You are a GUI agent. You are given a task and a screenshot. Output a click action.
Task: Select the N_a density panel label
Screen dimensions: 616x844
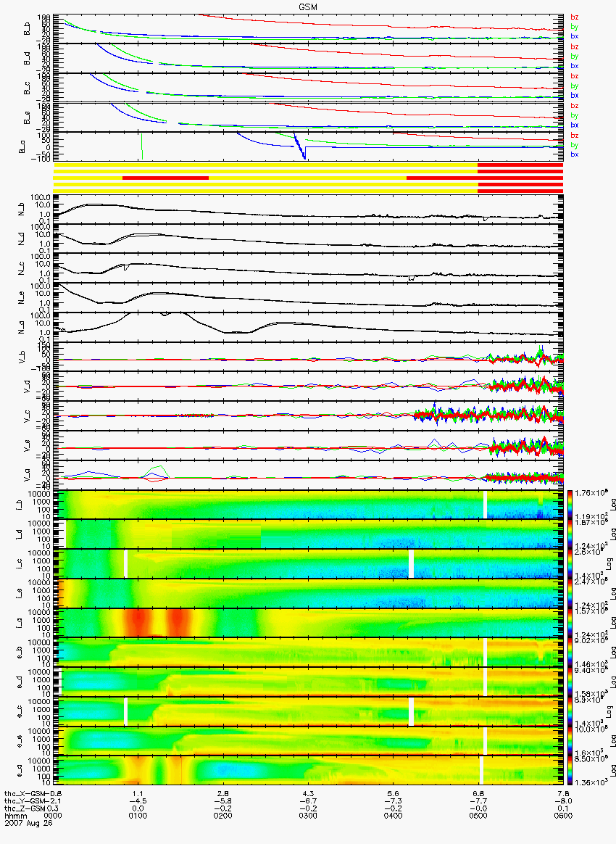[22, 327]
